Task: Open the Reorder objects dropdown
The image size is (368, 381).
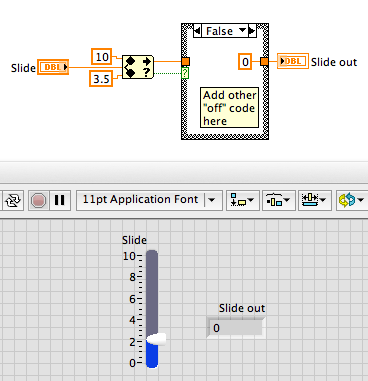Action: [x=351, y=200]
